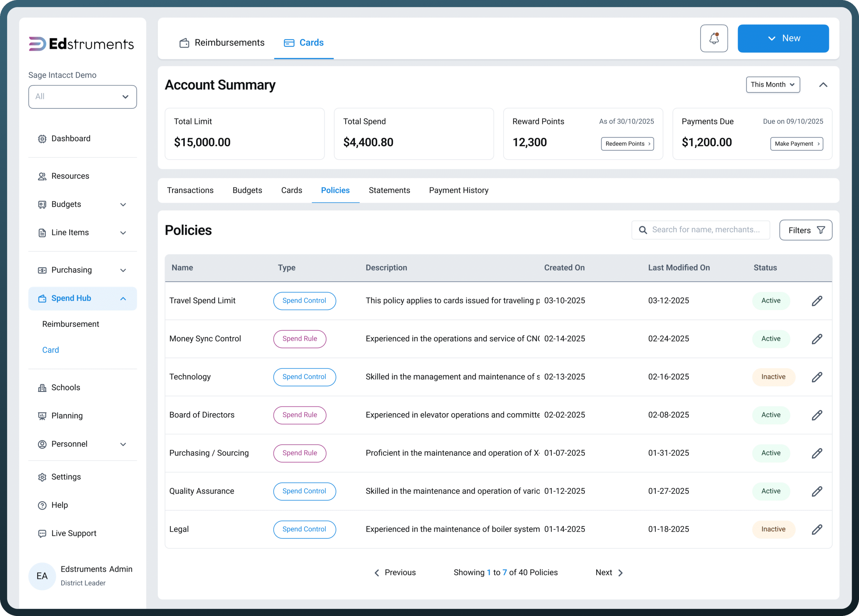This screenshot has width=859, height=616.
Task: Collapse the Account Summary section
Action: (x=823, y=85)
